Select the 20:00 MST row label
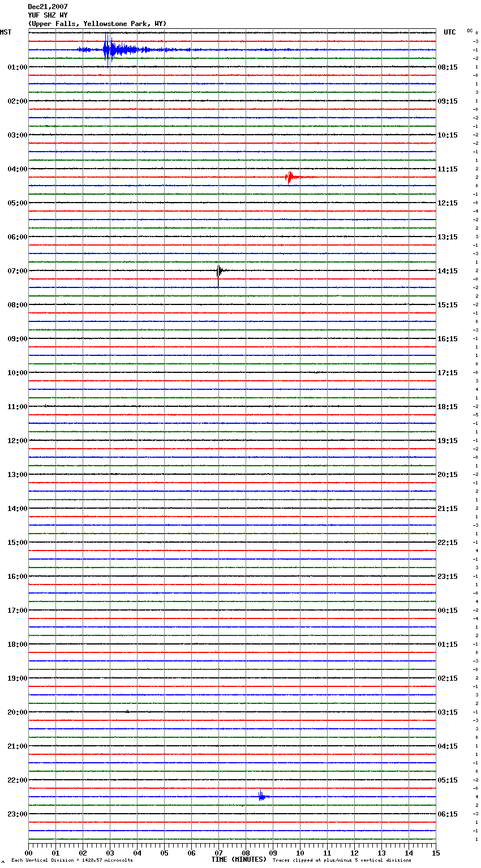 (18, 712)
